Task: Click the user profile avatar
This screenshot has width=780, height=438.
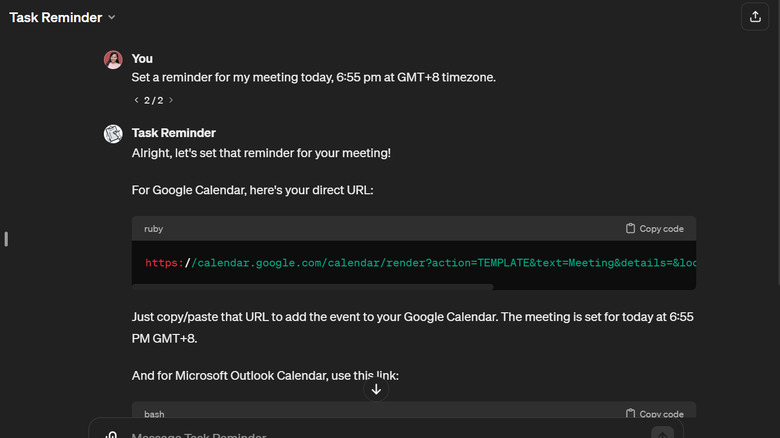Action: click(113, 59)
